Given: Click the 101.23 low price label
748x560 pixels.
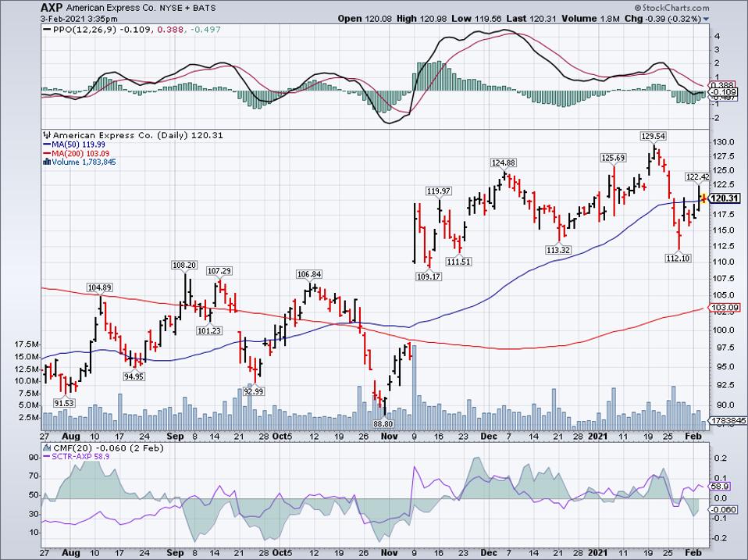Looking at the screenshot, I should [x=209, y=330].
